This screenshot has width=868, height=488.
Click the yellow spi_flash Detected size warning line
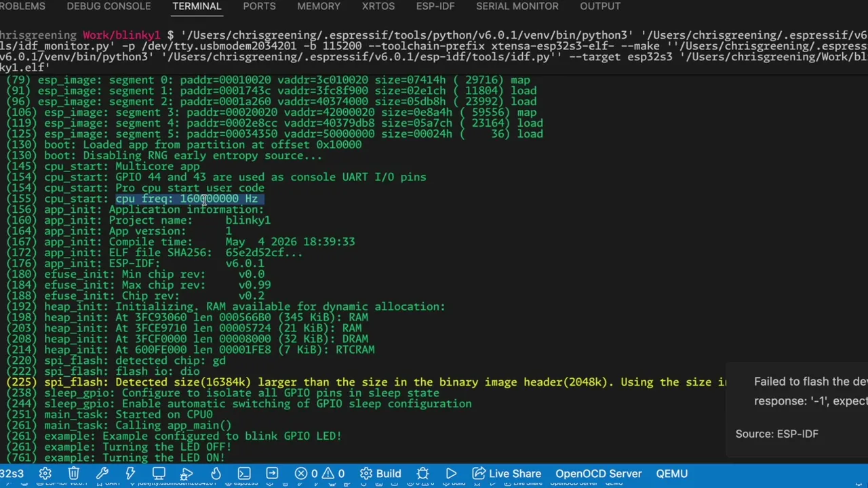click(366, 382)
